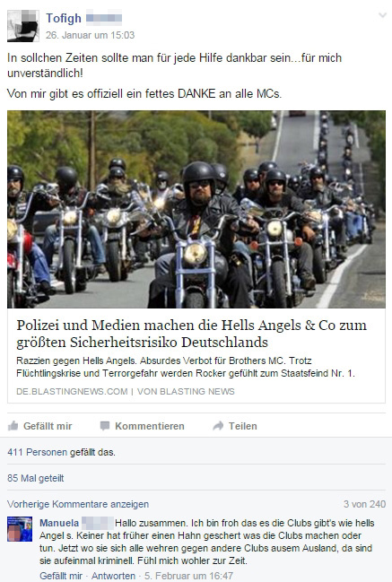Viewport: 392px width, 582px height.
Task: Click the Teilen share arrow icon
Action: [x=218, y=426]
